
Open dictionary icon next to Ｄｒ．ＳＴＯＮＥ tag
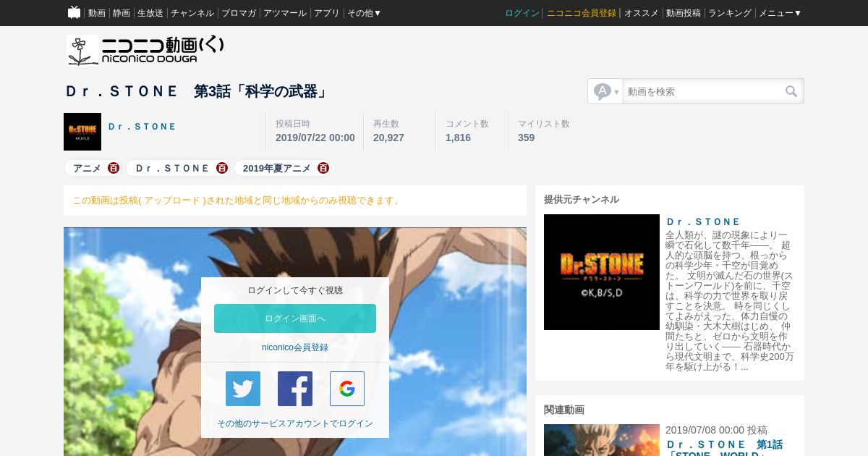coord(222,168)
